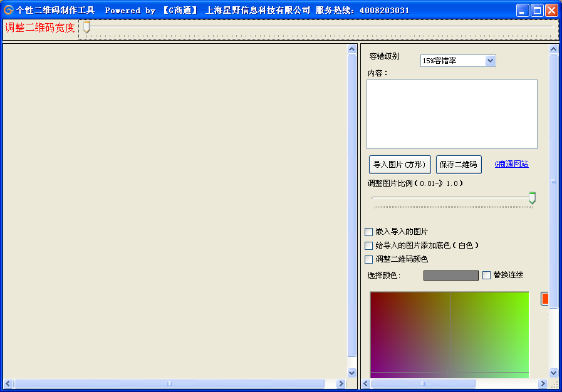Click the 容错级别 label
Image resolution: width=562 pixels, height=392 pixels.
coord(384,56)
